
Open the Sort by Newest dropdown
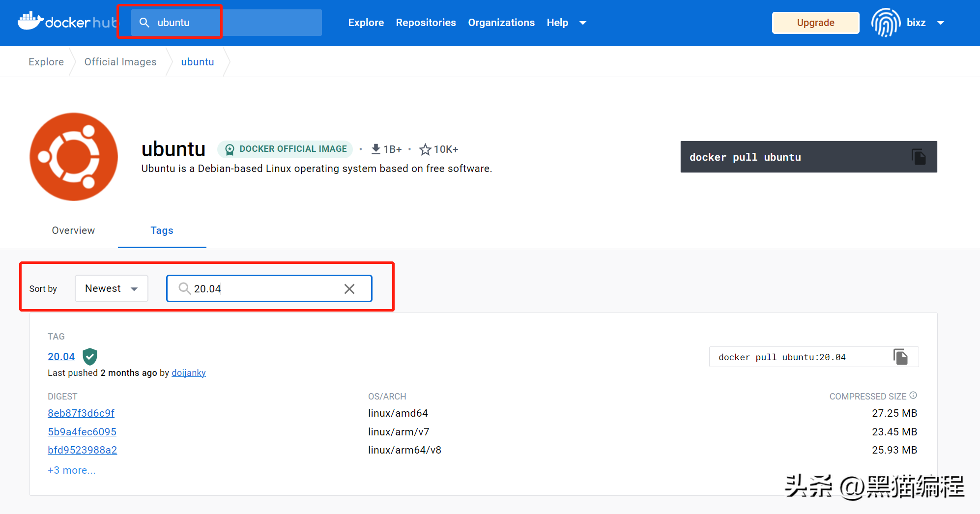(112, 288)
